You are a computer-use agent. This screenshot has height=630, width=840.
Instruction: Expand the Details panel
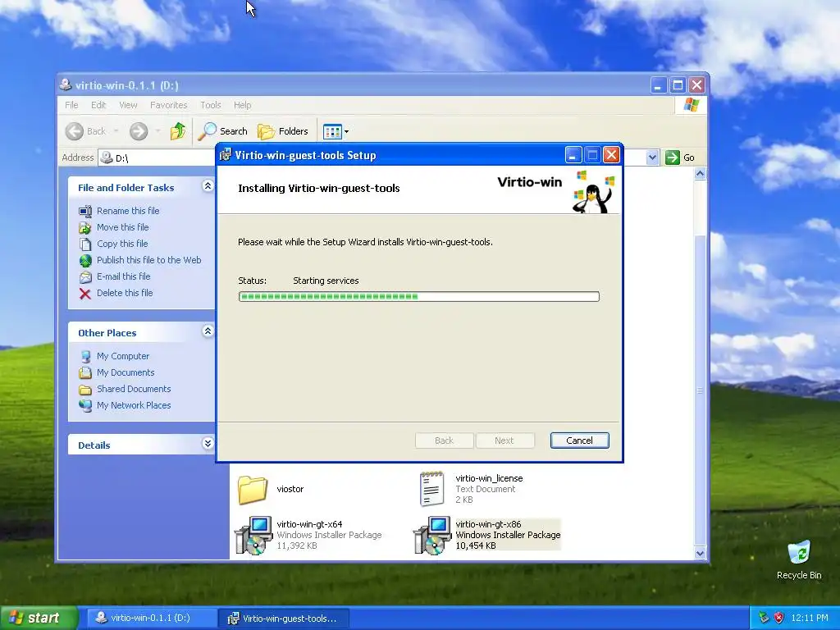point(208,444)
